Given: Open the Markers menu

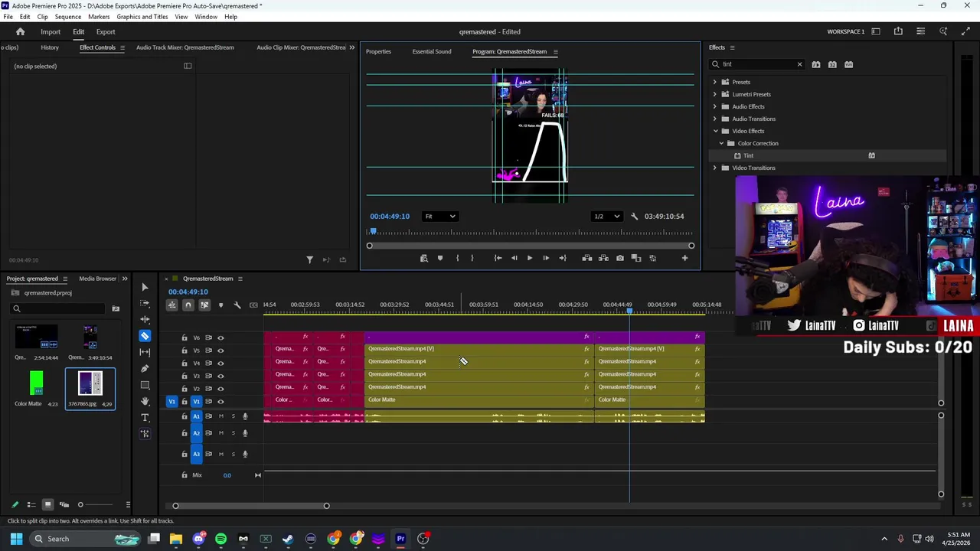Looking at the screenshot, I should [99, 17].
